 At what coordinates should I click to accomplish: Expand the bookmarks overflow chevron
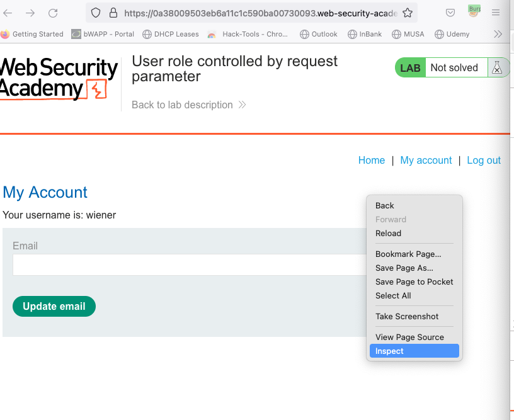pyautogui.click(x=498, y=34)
